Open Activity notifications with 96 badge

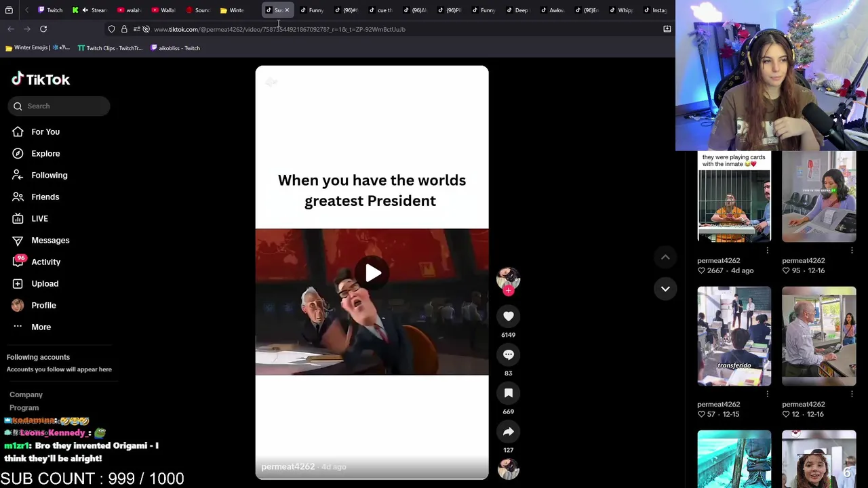(x=45, y=262)
